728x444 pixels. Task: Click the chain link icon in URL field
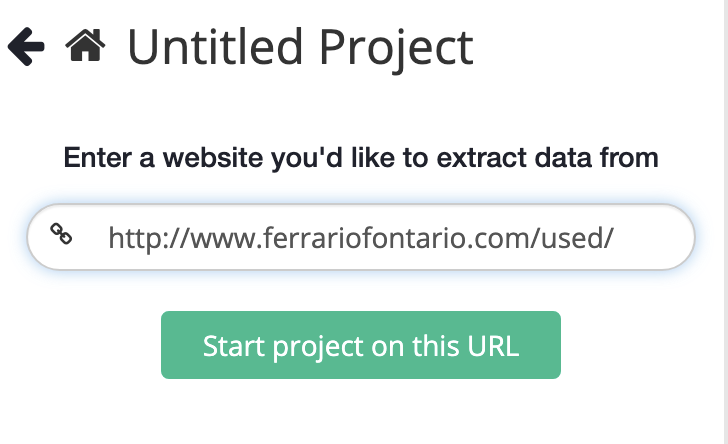pyautogui.click(x=61, y=236)
